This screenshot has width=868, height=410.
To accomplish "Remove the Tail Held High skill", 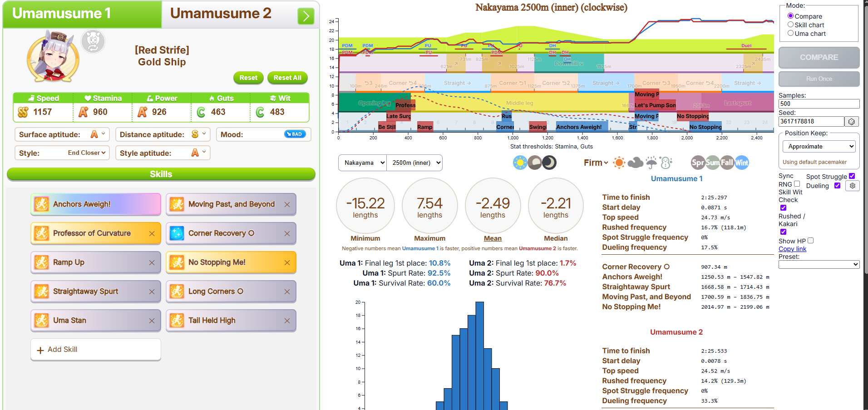I will pyautogui.click(x=287, y=321).
